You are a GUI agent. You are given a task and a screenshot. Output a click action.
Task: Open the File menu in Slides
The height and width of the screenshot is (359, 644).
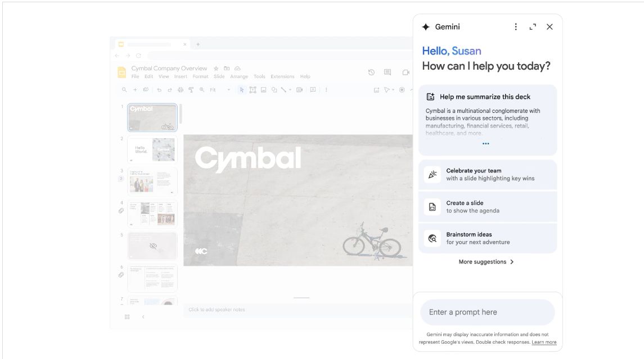coord(135,77)
